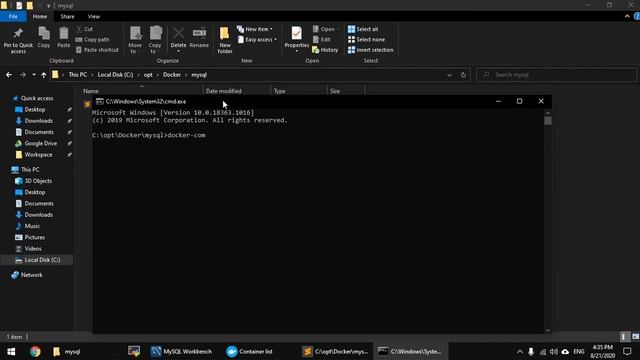
Task: Open Chrome from taskbar
Action: [35, 351]
